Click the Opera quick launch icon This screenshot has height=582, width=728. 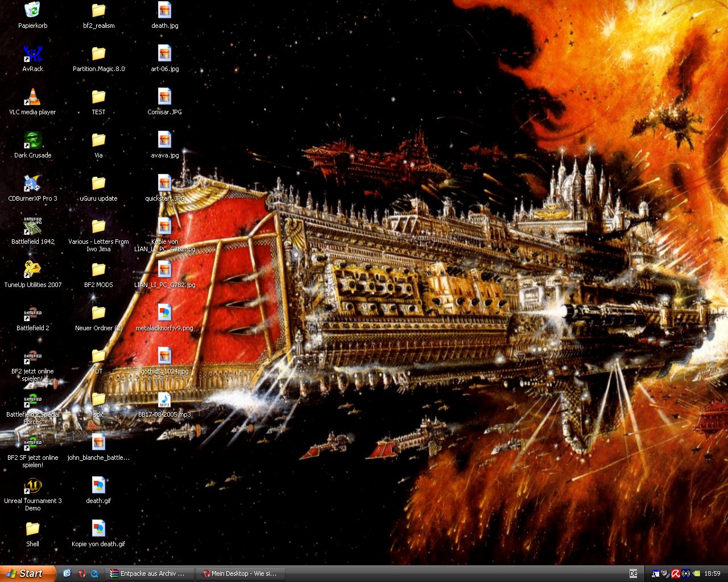(x=81, y=573)
